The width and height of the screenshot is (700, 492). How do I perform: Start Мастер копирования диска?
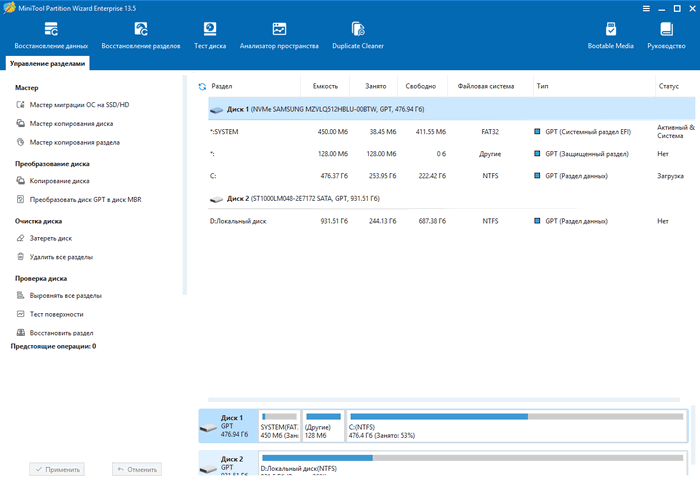pyautogui.click(x=71, y=124)
